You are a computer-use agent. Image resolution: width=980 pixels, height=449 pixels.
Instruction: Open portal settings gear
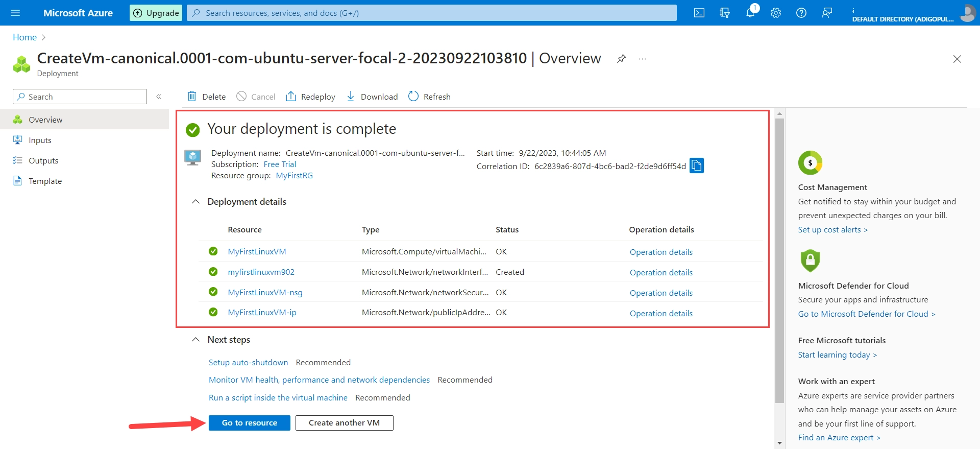tap(776, 13)
